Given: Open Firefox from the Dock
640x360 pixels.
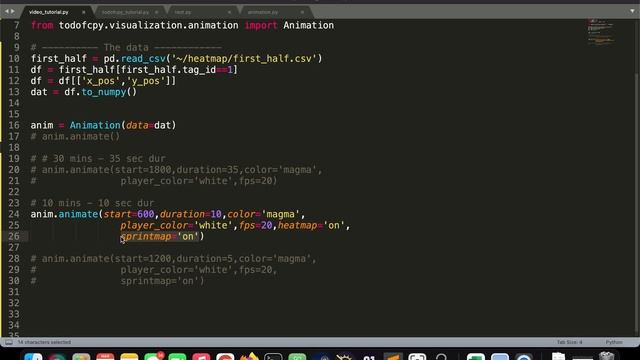Looking at the screenshot, I should pyautogui.click(x=249, y=356).
